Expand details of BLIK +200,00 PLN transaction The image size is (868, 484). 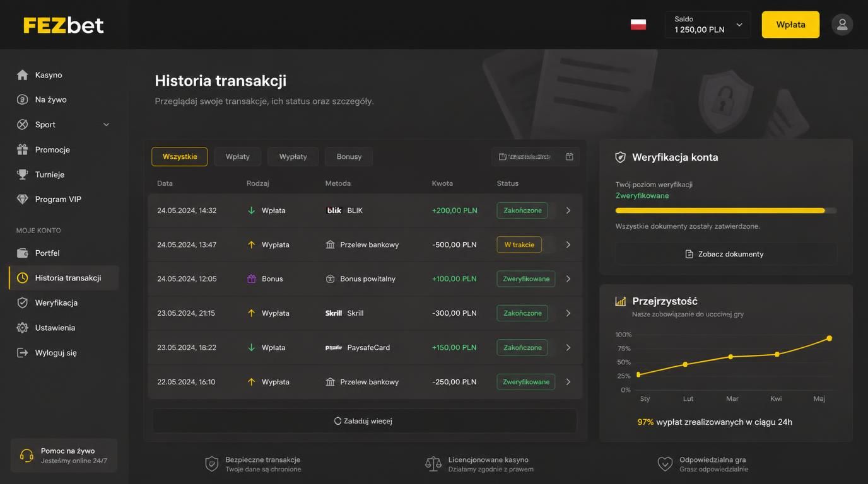pyautogui.click(x=568, y=210)
